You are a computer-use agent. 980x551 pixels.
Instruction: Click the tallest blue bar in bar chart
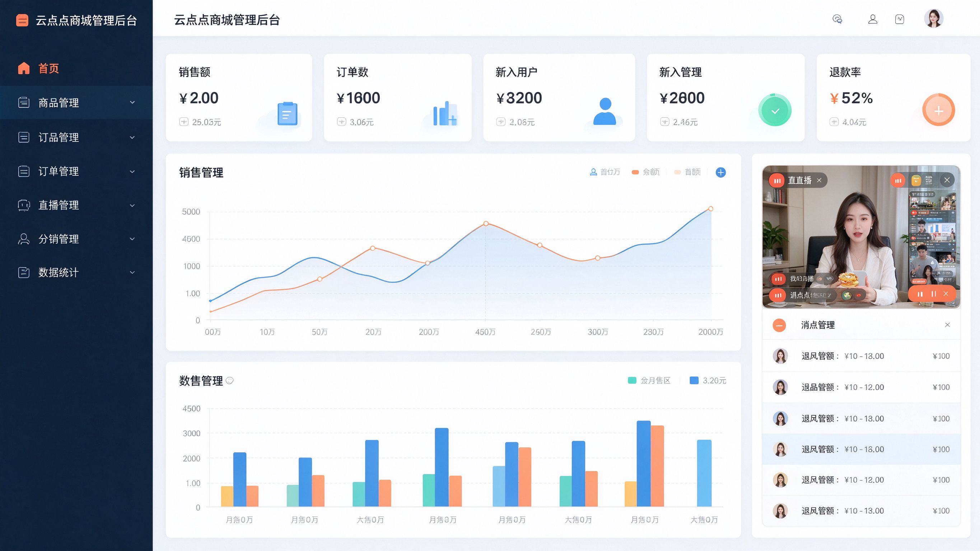(x=644, y=463)
